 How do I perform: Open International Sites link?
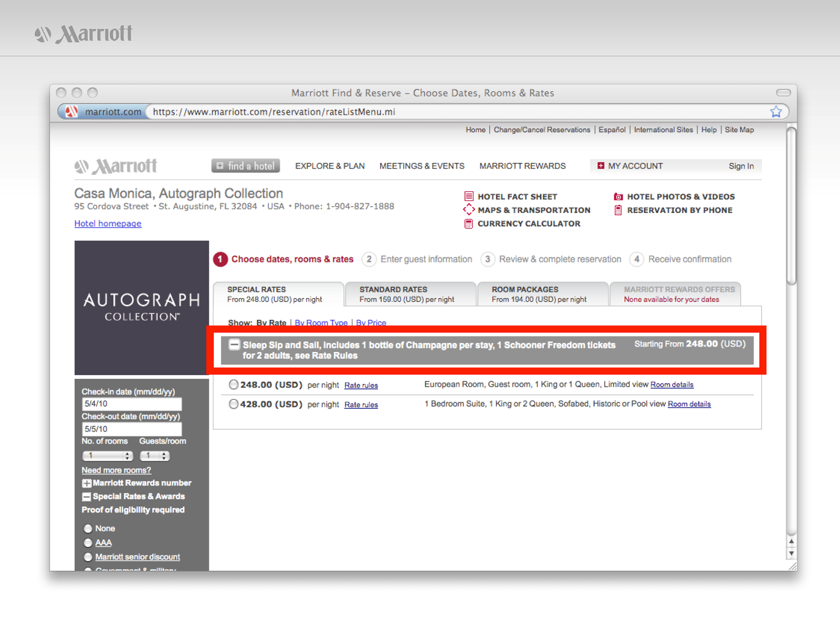click(663, 130)
